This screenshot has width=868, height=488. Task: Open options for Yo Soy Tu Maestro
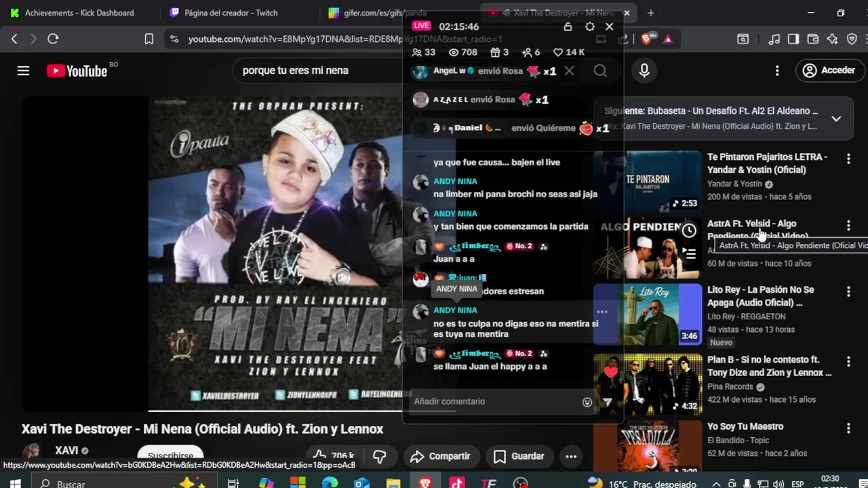pos(848,428)
